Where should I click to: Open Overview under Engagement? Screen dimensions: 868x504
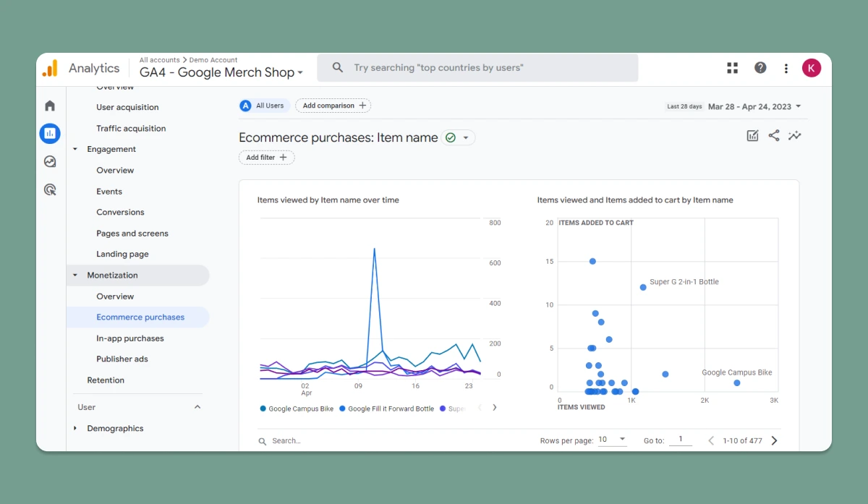click(115, 171)
